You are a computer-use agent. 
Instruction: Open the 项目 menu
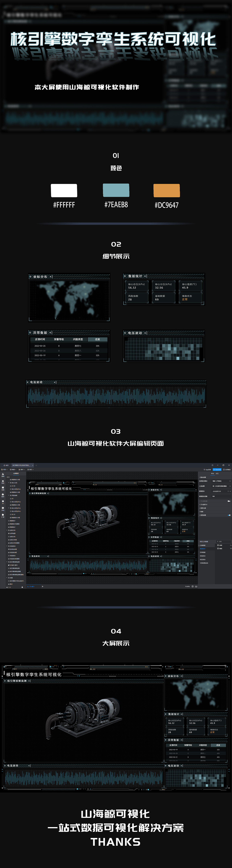(x=4, y=469)
